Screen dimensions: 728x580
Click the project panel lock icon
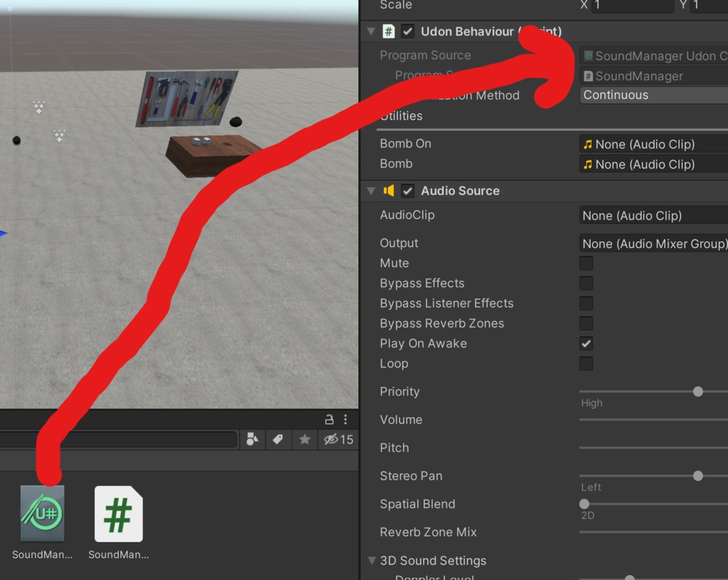329,419
